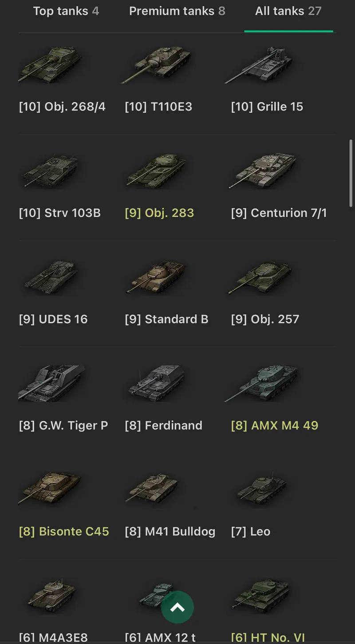Screen dimensions: 355x644
Task: Choose the Strv 103B tank icon
Action: [50, 171]
